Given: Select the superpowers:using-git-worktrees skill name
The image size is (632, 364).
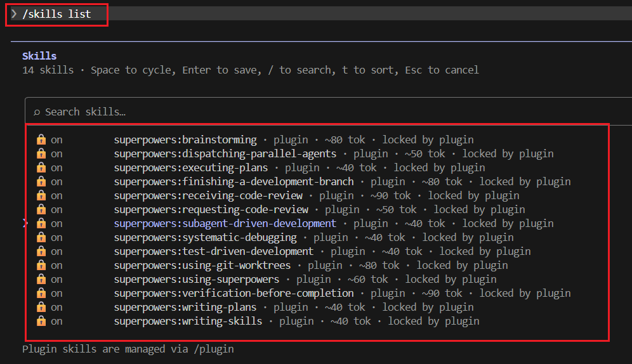Looking at the screenshot, I should 202,265.
